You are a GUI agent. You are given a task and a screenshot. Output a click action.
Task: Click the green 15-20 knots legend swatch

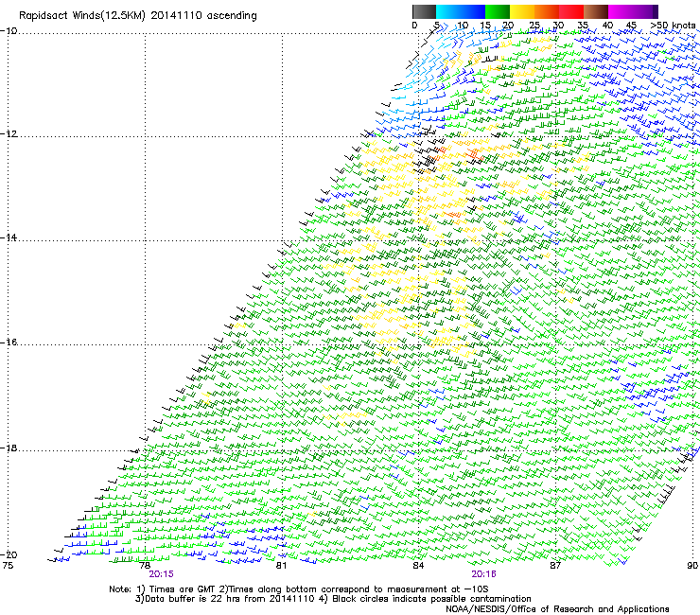point(498,11)
